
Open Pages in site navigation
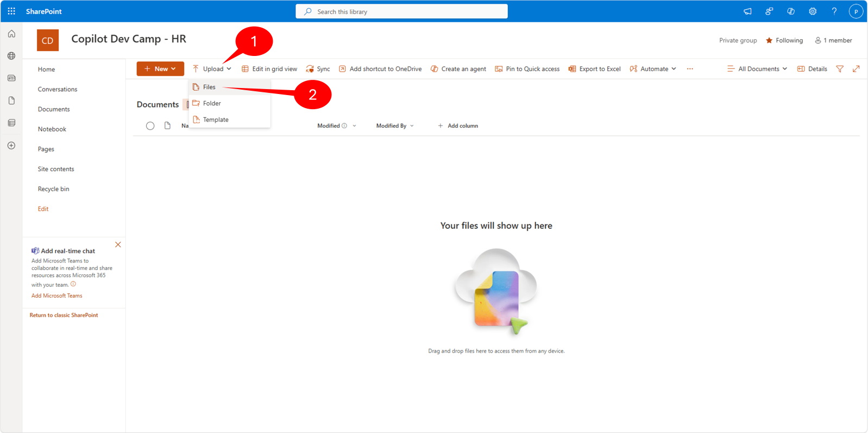(x=46, y=149)
